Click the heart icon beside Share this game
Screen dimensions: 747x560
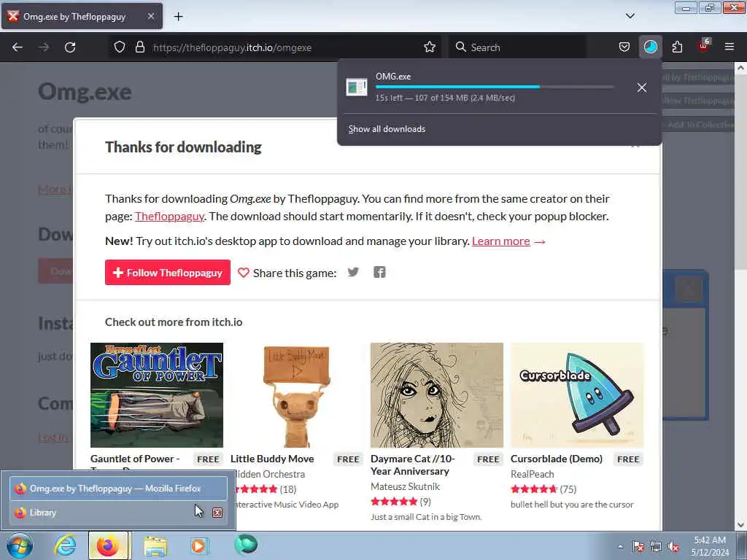click(x=244, y=273)
